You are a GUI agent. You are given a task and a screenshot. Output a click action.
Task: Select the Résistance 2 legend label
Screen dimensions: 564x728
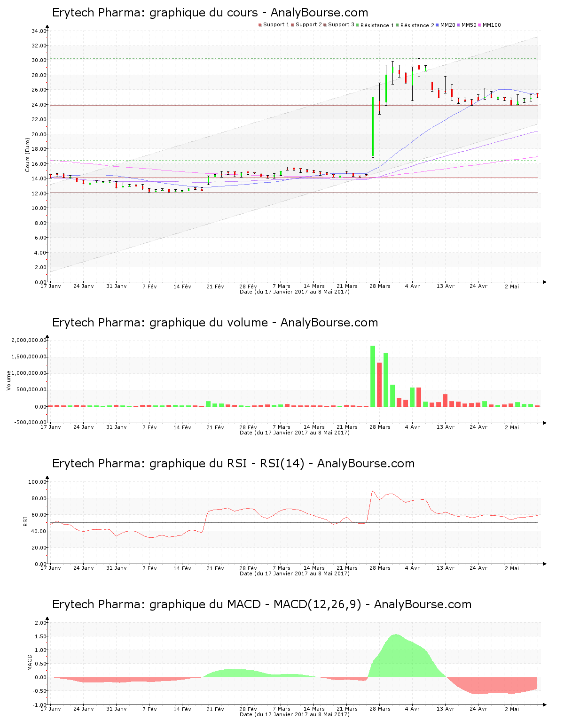417,25
